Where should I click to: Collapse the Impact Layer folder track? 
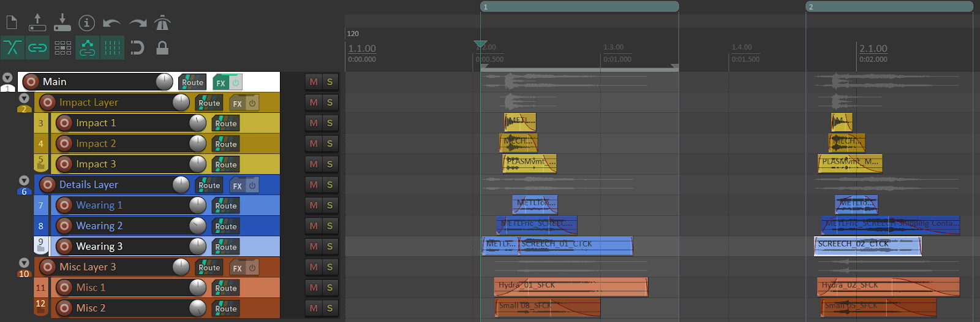24,98
